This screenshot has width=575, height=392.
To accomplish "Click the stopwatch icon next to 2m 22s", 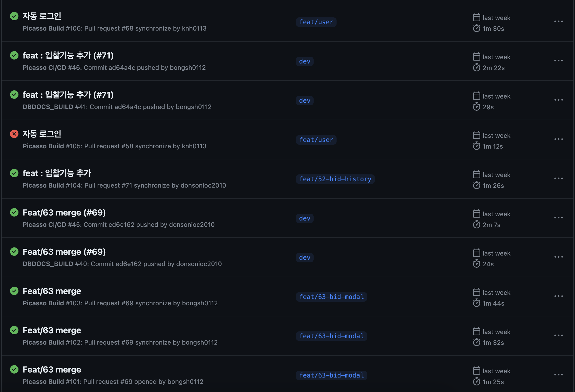I will click(476, 68).
